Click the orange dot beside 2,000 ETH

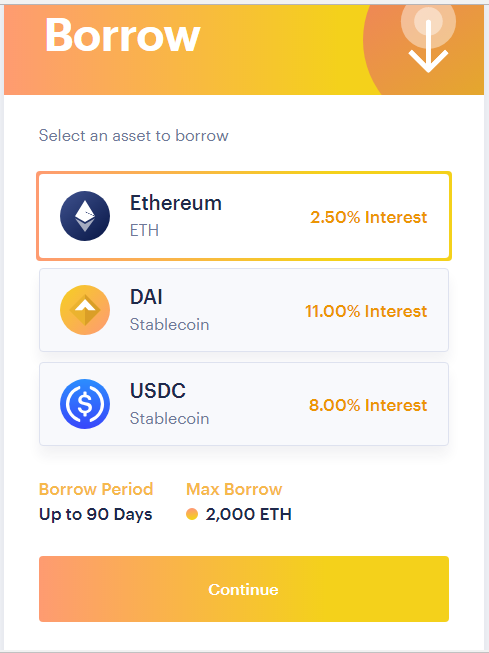192,514
